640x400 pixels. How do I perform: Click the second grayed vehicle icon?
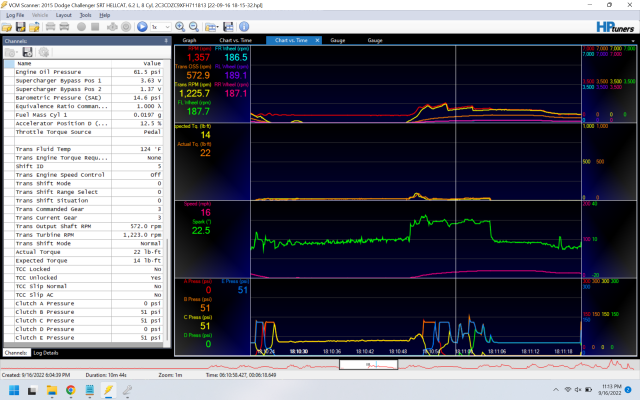[64, 27]
